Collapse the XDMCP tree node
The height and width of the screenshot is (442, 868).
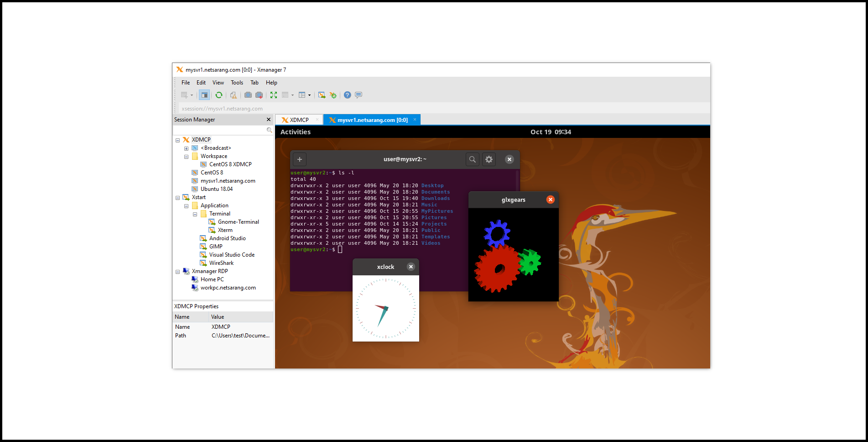[177, 140]
